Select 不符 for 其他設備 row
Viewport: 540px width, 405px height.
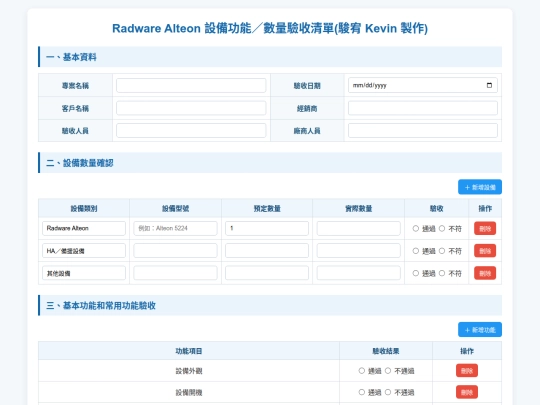442,273
